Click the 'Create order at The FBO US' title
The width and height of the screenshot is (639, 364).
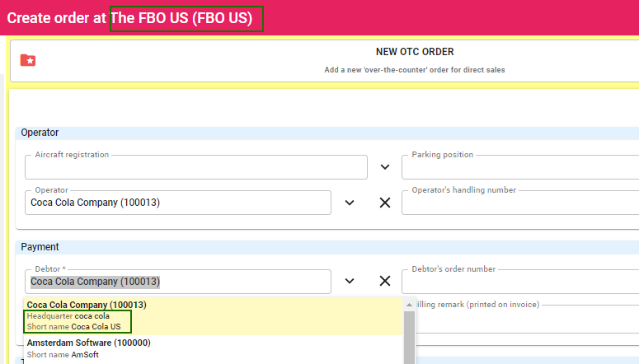click(129, 18)
